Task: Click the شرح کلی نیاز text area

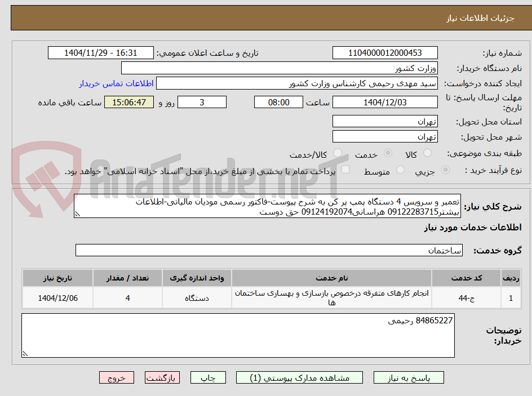Action: tap(267, 206)
